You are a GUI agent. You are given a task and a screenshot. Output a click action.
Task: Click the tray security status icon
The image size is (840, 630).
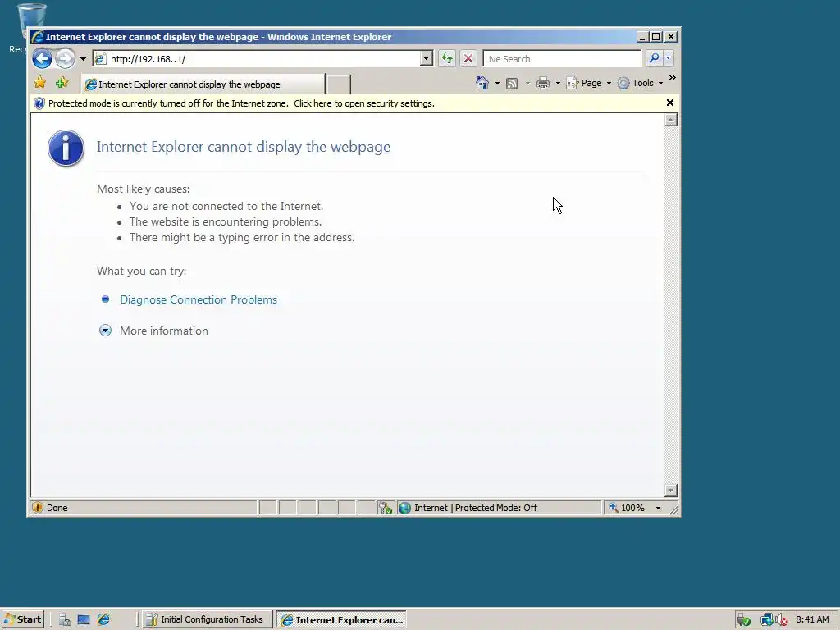(x=743, y=620)
